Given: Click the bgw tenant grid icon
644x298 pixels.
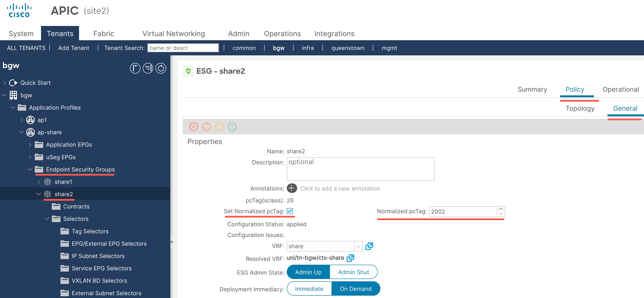Looking at the screenshot, I should coord(13,95).
